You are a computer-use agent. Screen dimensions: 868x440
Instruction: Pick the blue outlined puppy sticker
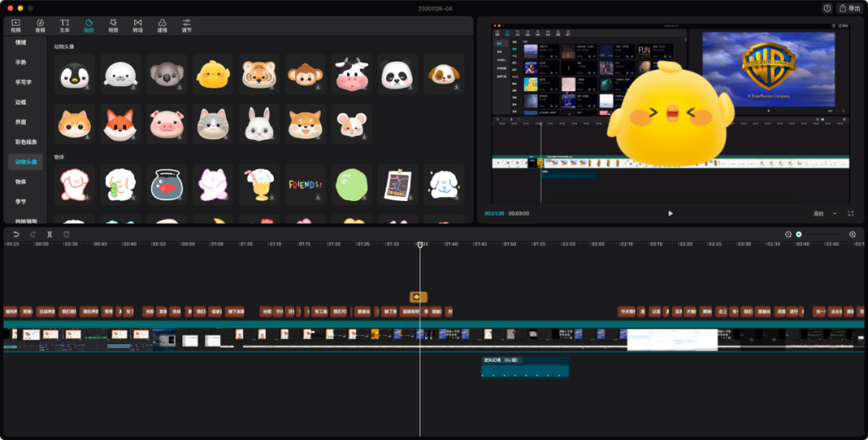pyautogui.click(x=444, y=184)
